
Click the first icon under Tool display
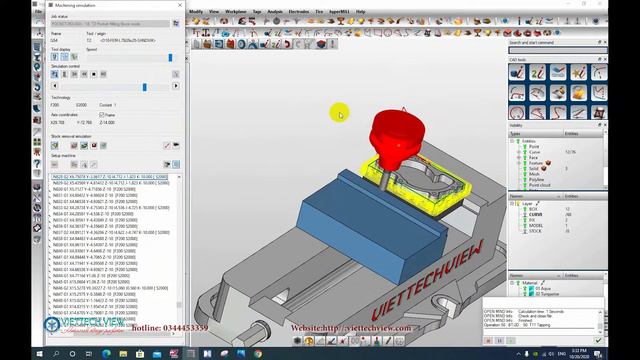coord(55,57)
